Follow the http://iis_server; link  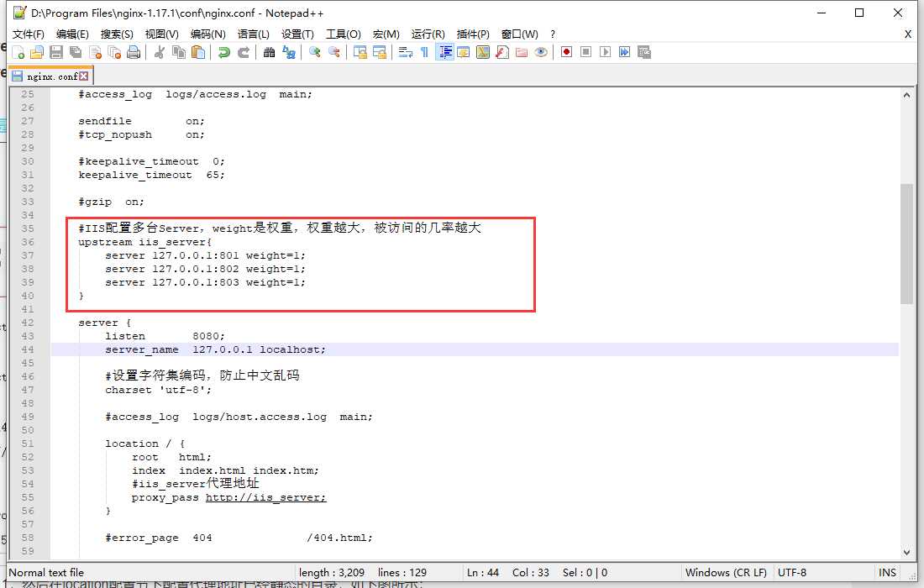point(265,497)
